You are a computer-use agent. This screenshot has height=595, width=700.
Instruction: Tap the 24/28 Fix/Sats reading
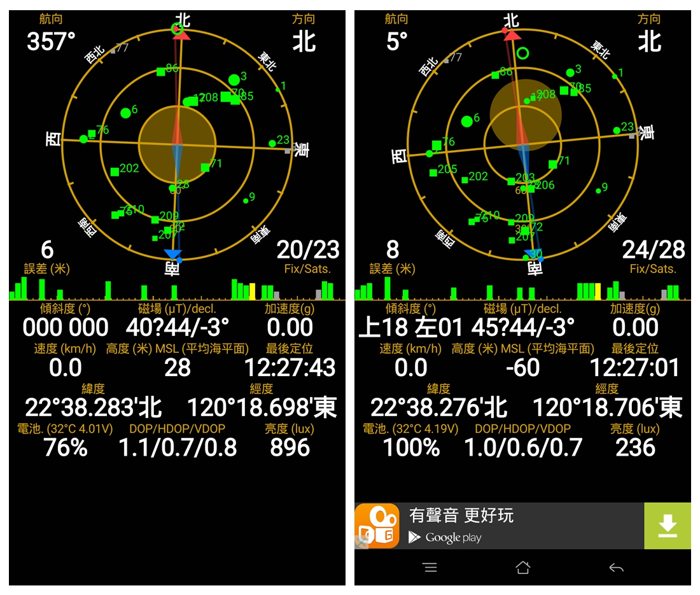[654, 249]
